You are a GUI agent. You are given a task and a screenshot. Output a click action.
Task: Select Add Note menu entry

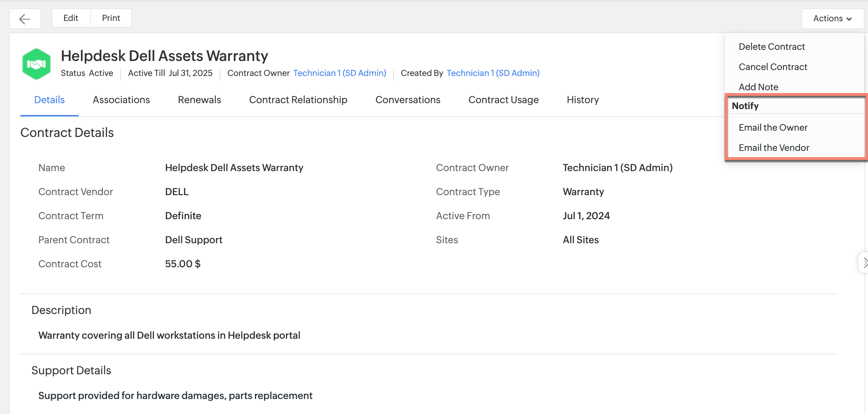[758, 87]
